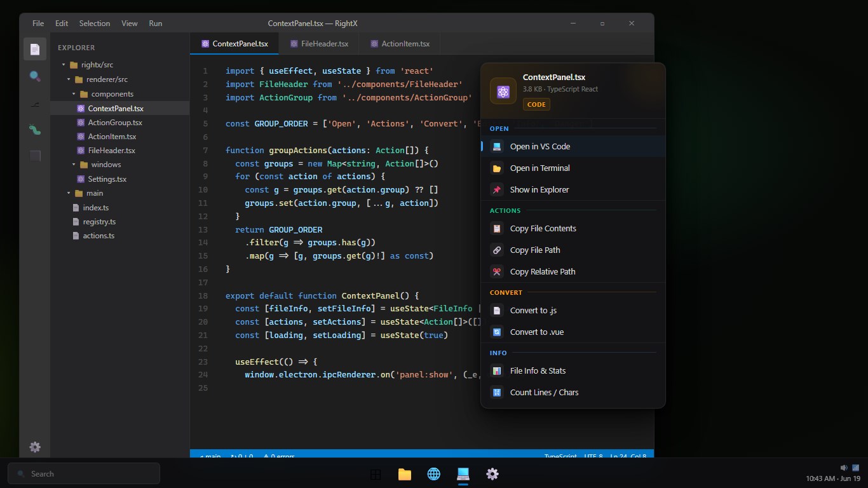Collapse the main folder arrow

69,193
